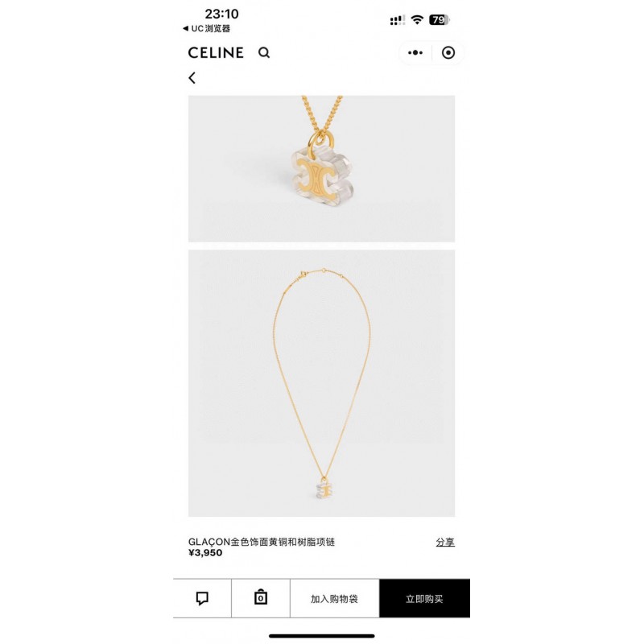Tap the Wi-Fi status icon
644x644 pixels.
pos(417,19)
